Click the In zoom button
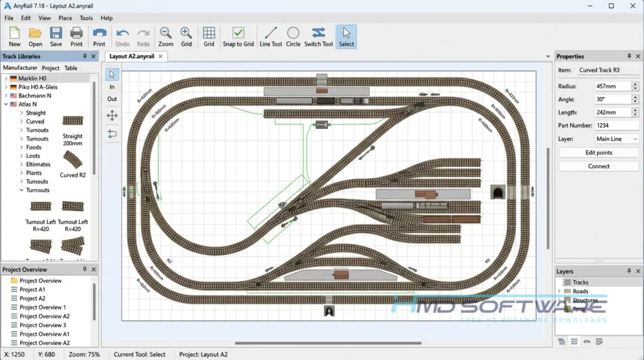 pyautogui.click(x=112, y=87)
